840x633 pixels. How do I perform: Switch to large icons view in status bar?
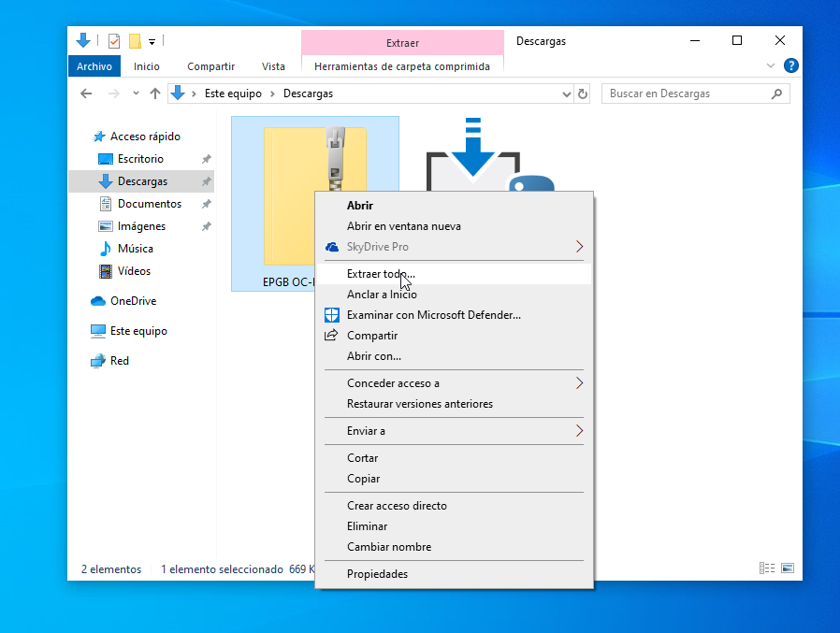788,568
